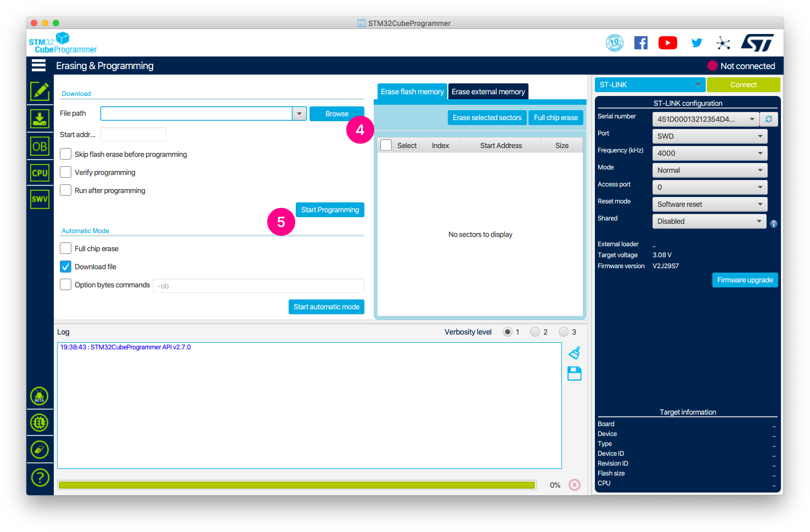Open the 10 years anniversary badge icon
The width and height of the screenshot is (810, 532).
point(615,43)
